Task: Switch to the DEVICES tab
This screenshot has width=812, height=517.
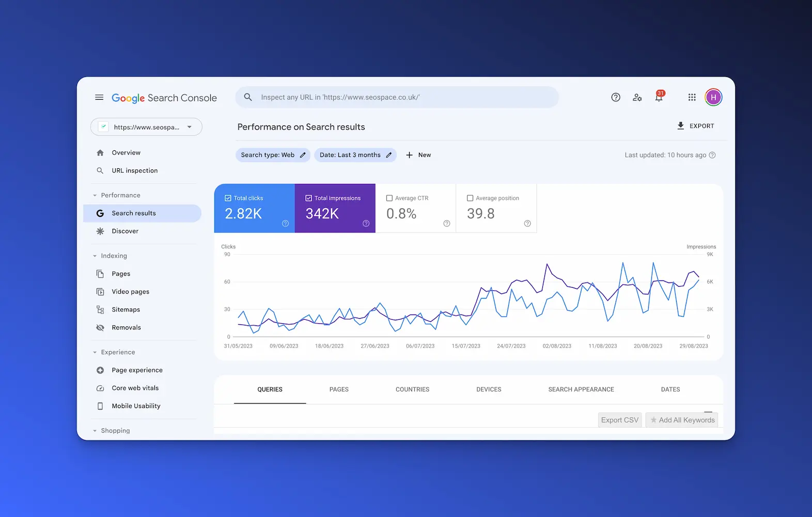Action: point(489,389)
